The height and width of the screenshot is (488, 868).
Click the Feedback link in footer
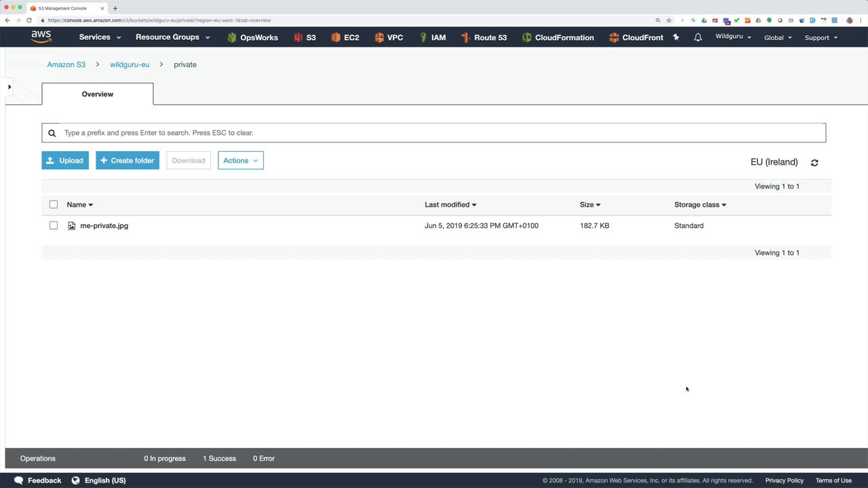click(45, 481)
